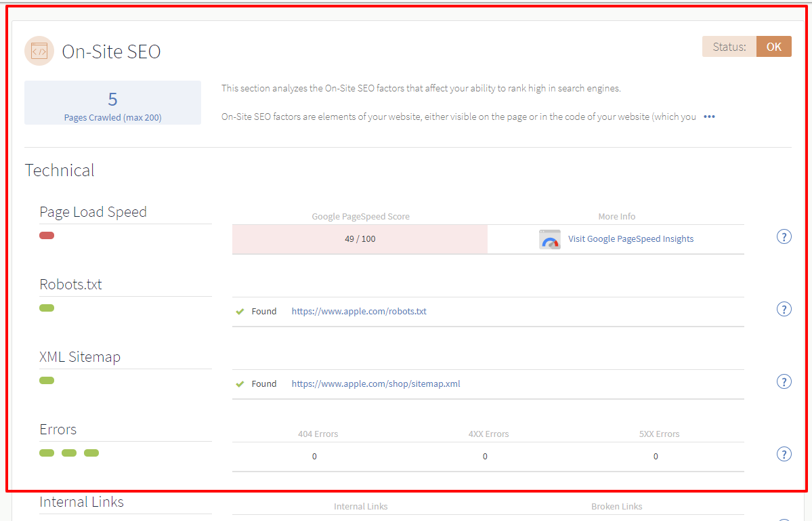The height and width of the screenshot is (521, 812).
Task: Open help for Page Load Speed
Action: pos(784,236)
